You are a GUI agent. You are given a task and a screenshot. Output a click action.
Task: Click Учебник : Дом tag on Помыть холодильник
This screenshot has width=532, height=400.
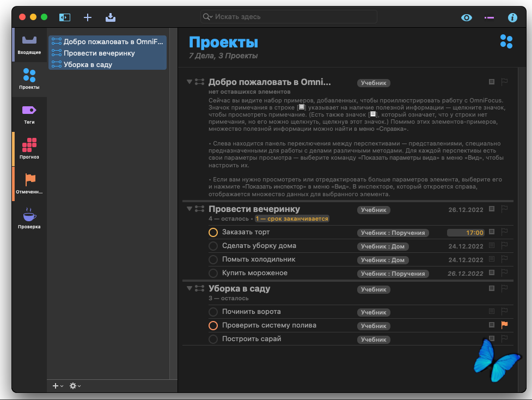383,260
